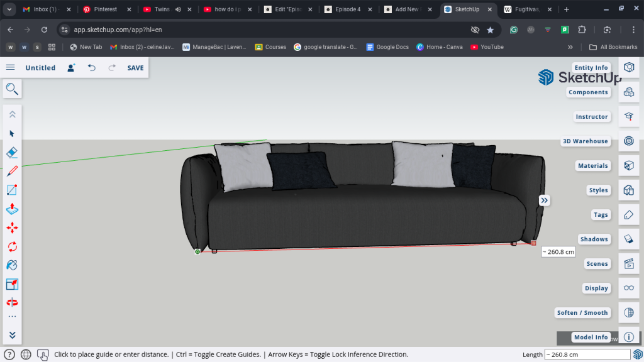644x362 pixels.
Task: Select the Eraser tool
Action: coord(12,152)
